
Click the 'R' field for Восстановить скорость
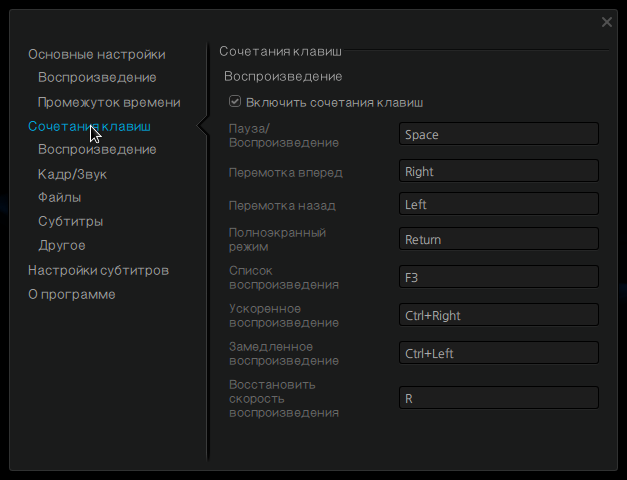click(x=499, y=398)
